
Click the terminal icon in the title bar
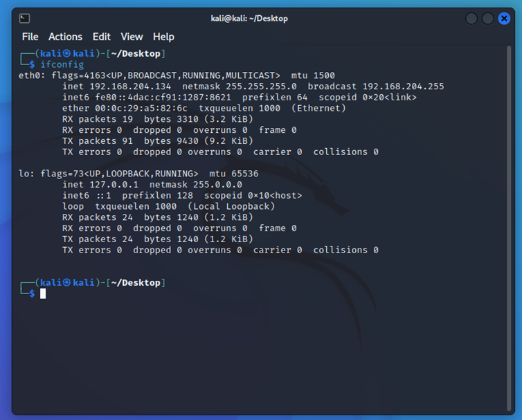click(x=24, y=19)
